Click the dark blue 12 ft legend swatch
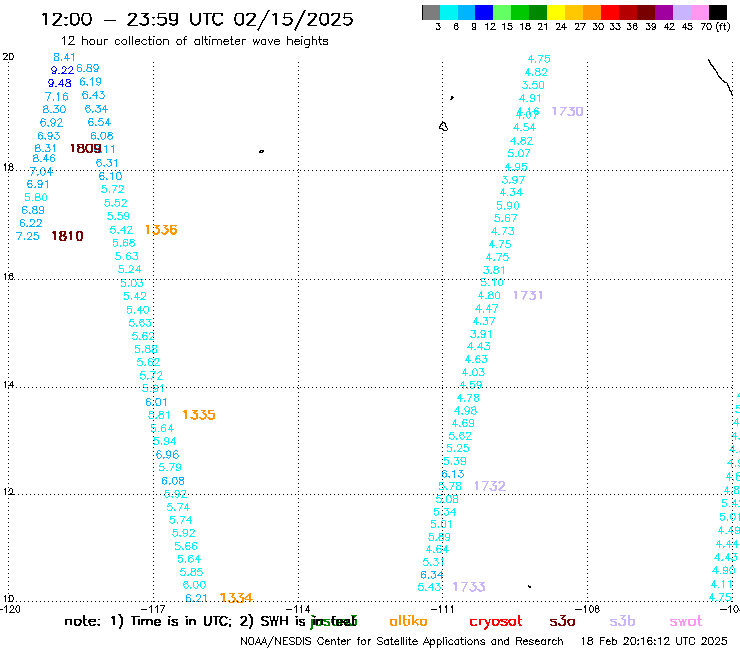 point(484,12)
